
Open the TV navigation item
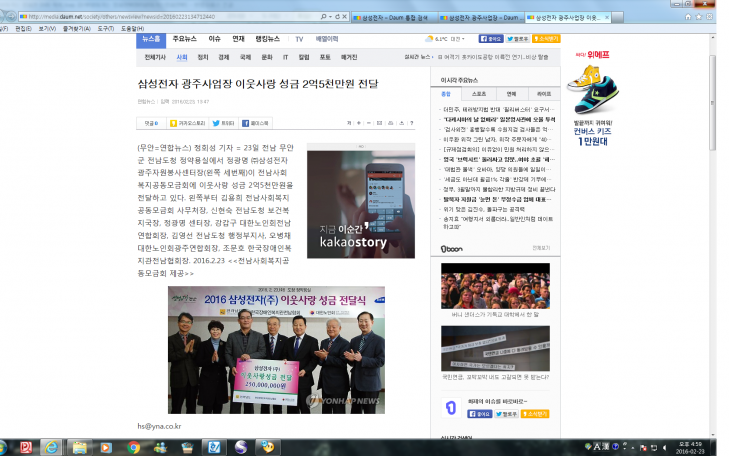[x=299, y=39]
